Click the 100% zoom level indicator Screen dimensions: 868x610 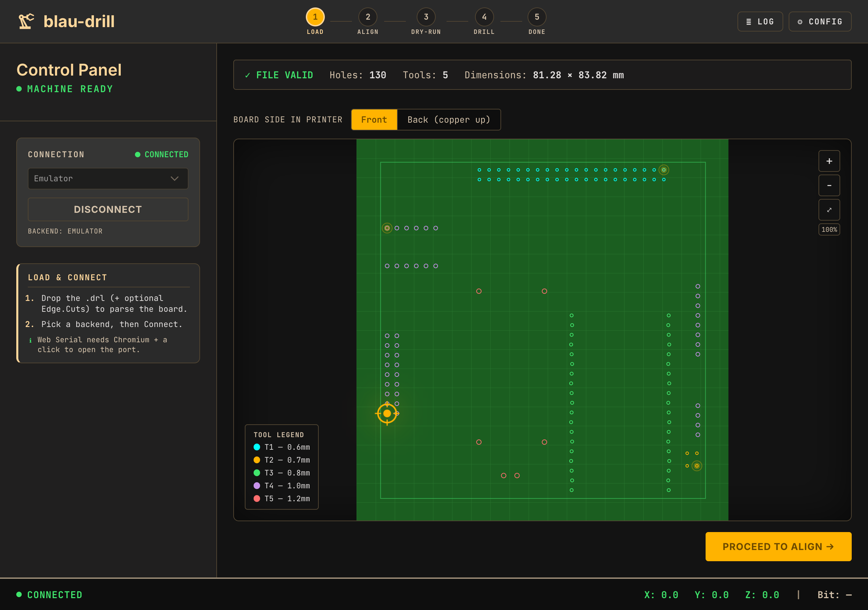(x=829, y=229)
